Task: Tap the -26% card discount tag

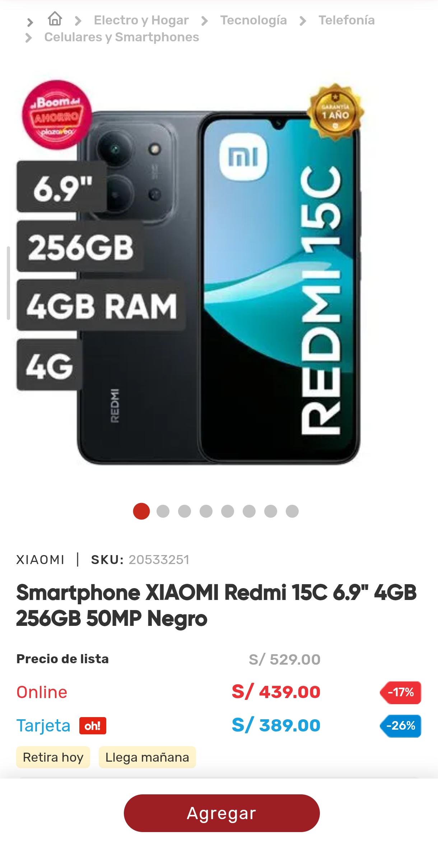Action: tap(401, 726)
